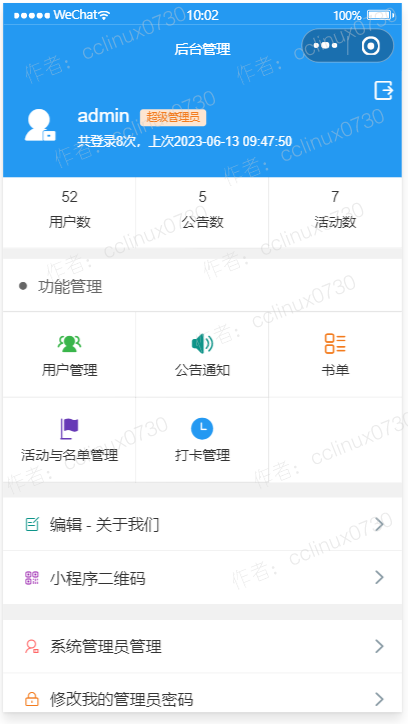The width and height of the screenshot is (408, 724).
Task: View the 公告数 5 statistic
Action: [202, 210]
